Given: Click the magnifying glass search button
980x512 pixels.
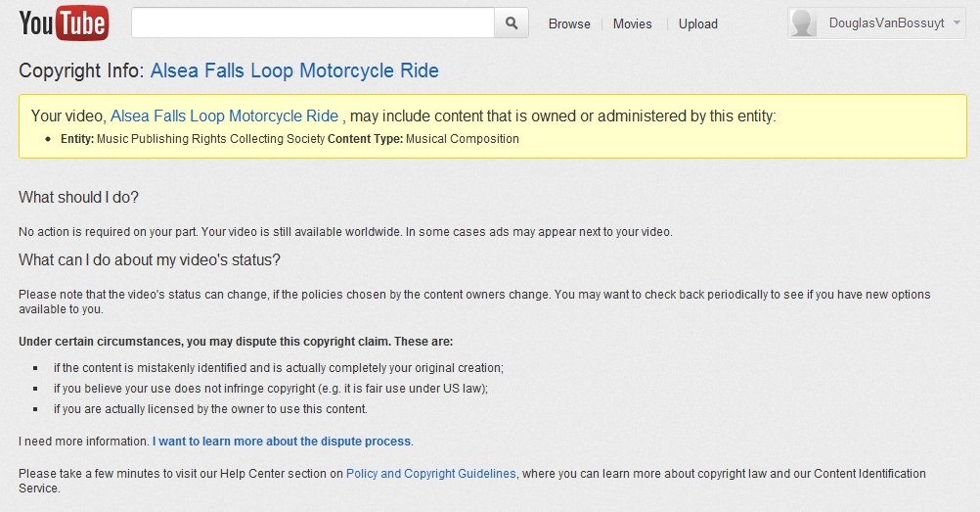Looking at the screenshot, I should [x=512, y=23].
